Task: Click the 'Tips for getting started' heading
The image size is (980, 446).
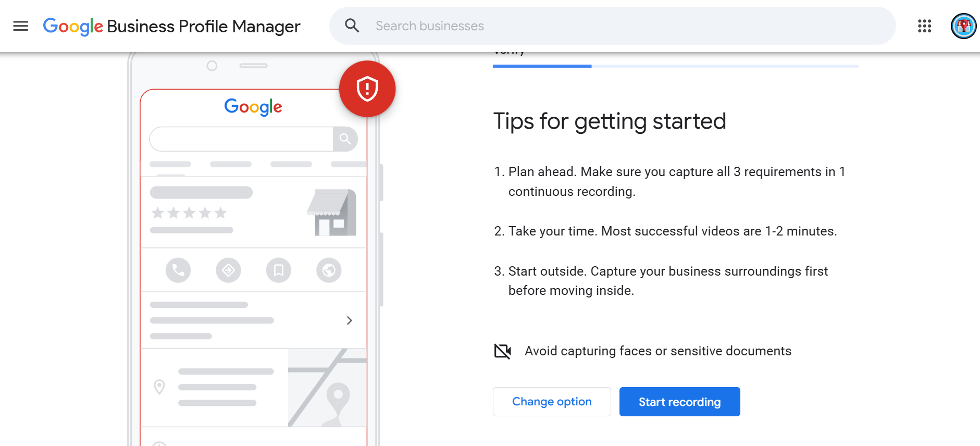Action: [610, 121]
